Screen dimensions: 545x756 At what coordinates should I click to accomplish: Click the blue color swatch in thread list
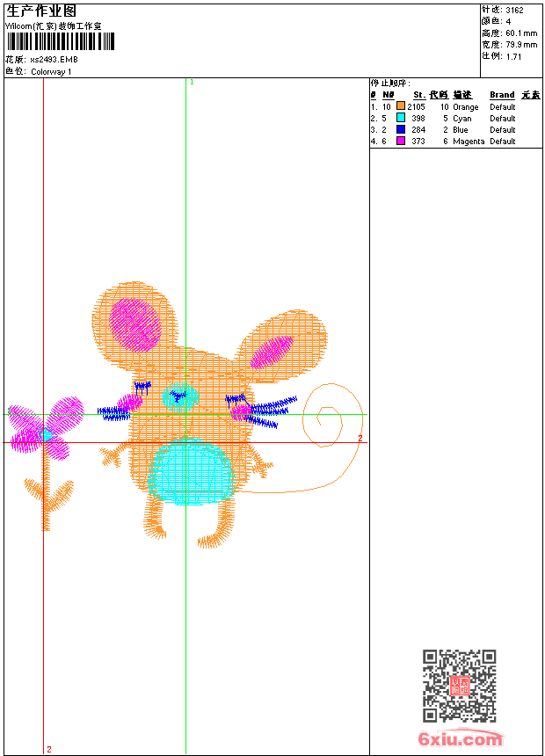400,129
